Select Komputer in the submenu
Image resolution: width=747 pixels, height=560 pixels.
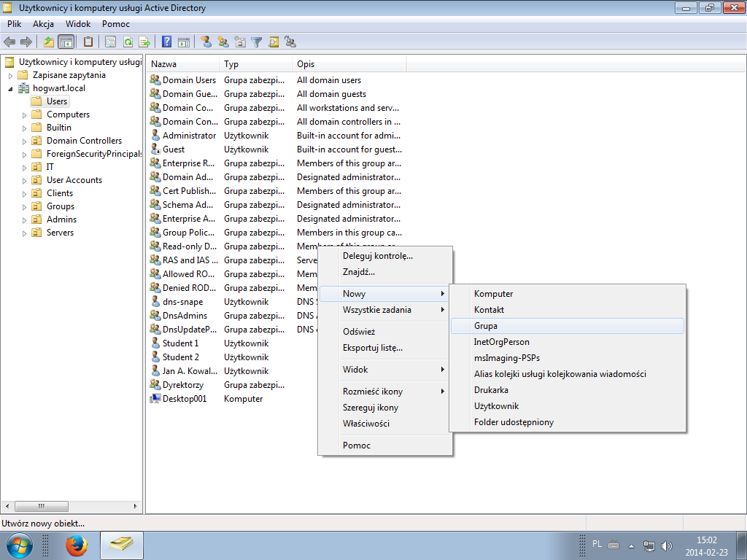coord(567,294)
